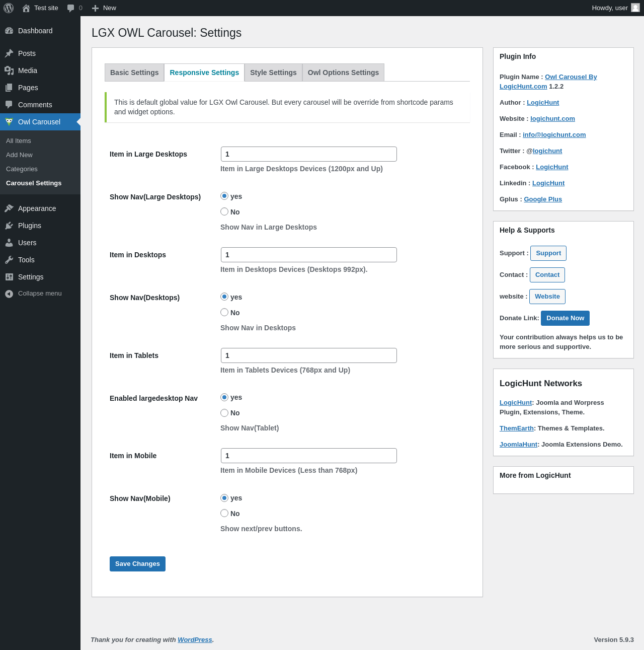
Task: Click the Collapse menu arrow icon
Action: point(9,294)
